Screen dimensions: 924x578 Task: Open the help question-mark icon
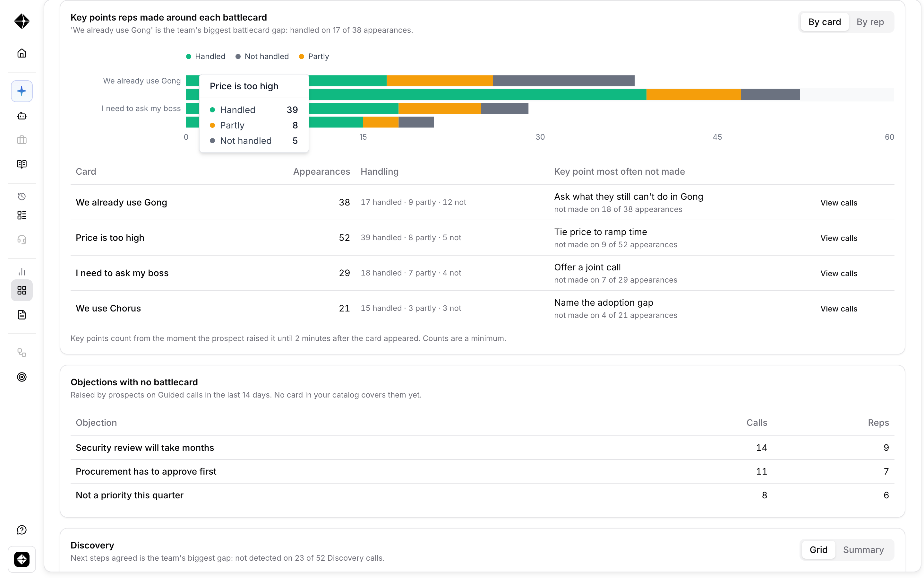tap(22, 530)
